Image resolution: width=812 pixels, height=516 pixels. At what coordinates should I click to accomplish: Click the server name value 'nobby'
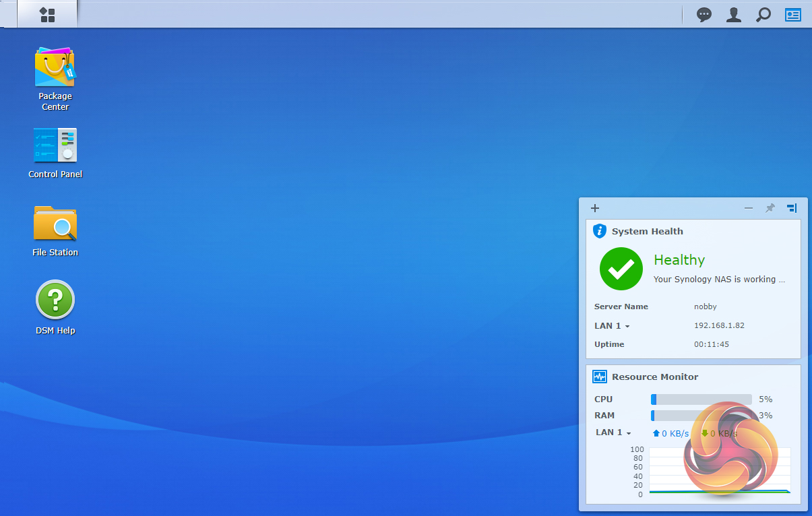(706, 307)
